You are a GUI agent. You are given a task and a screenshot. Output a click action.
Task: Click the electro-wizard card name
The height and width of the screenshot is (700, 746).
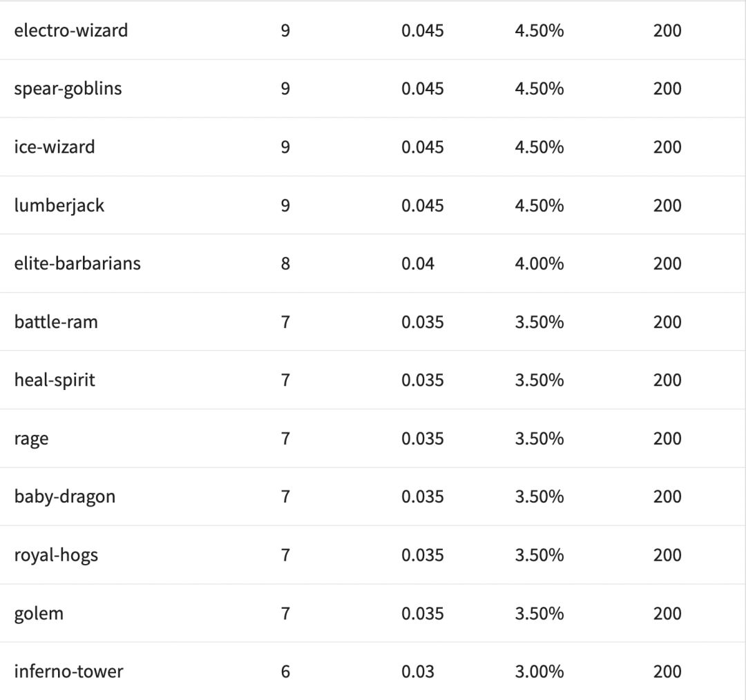(70, 30)
